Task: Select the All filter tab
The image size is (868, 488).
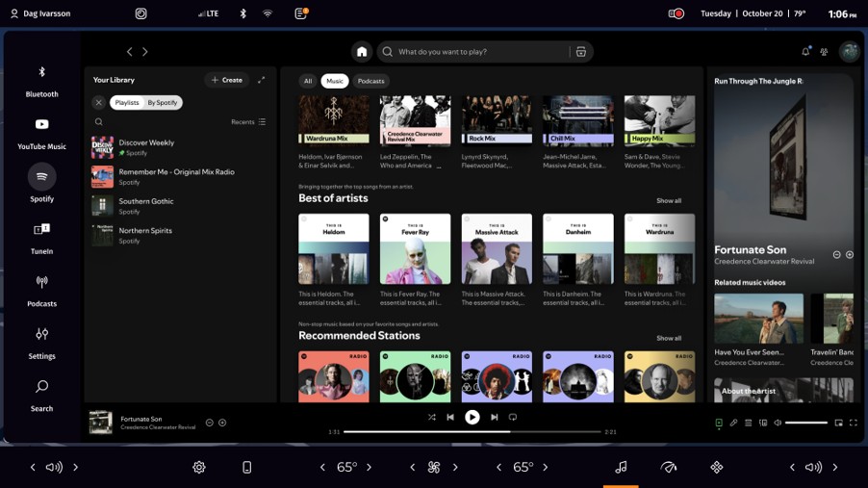Action: point(308,81)
